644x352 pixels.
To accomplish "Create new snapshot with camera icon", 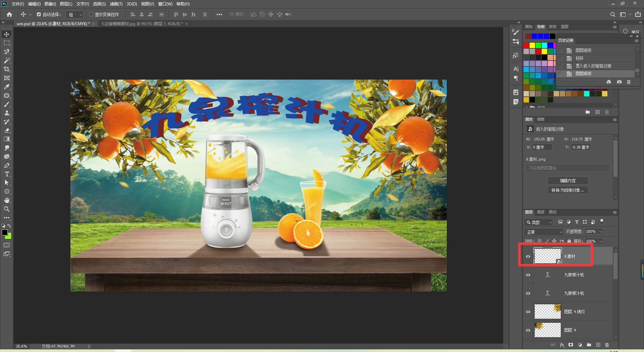I will pos(619,82).
